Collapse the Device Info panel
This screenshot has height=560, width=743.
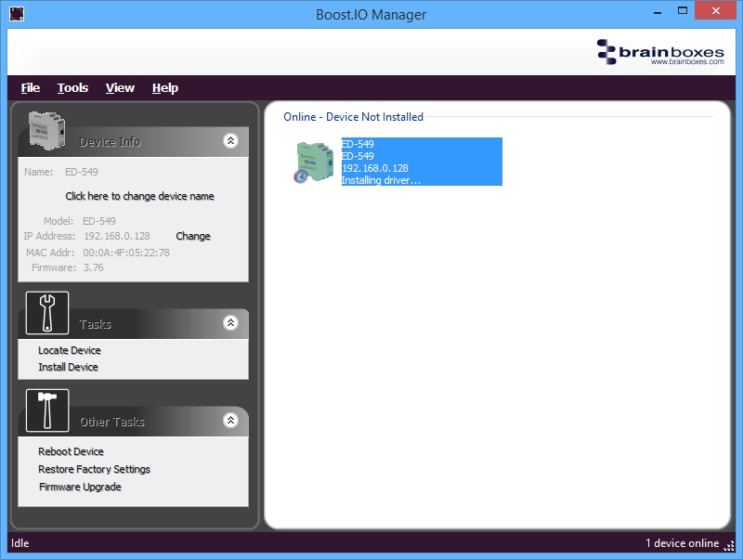[230, 141]
